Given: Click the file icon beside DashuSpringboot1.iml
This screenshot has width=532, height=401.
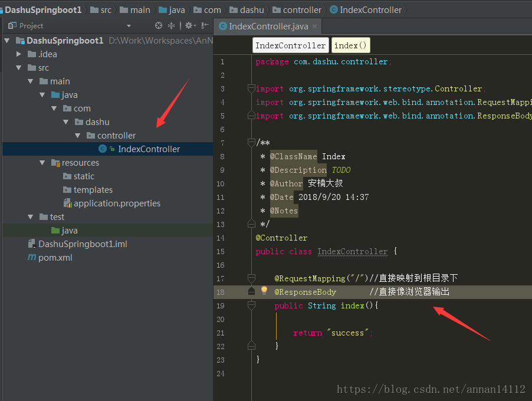Looking at the screenshot, I should [32, 244].
